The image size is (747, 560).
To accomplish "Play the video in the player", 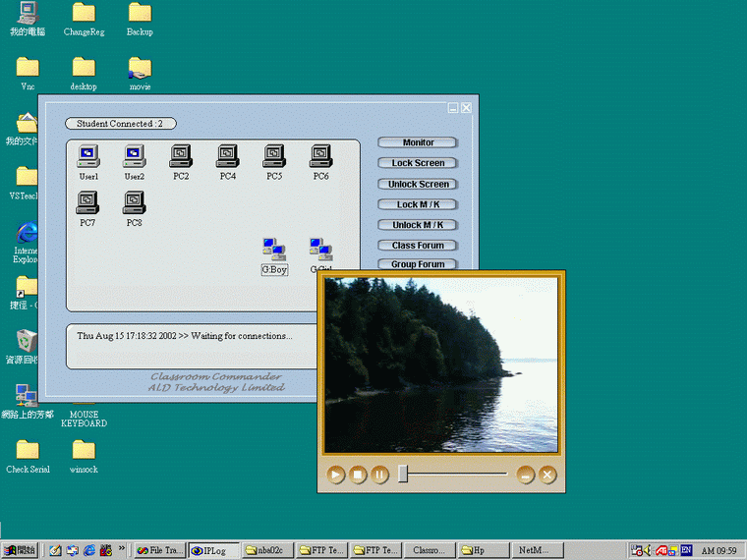I will [336, 475].
